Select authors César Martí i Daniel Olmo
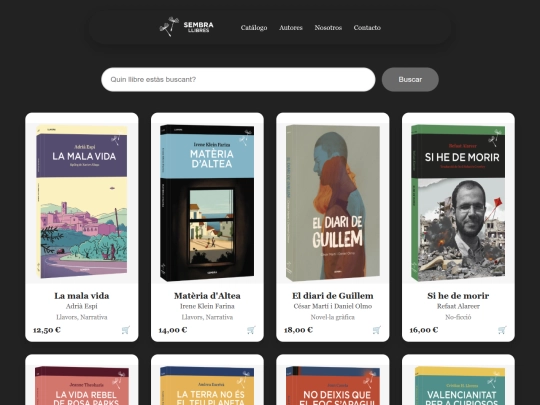The width and height of the screenshot is (540, 405). click(333, 306)
